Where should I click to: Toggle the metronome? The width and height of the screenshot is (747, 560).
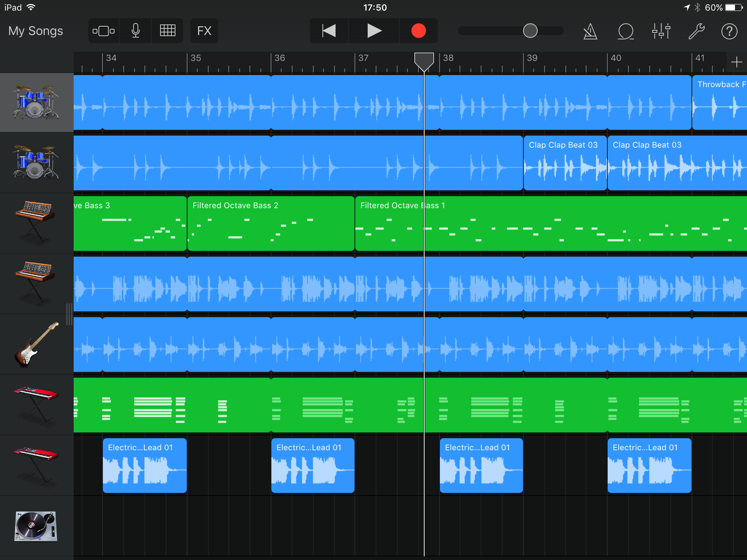pyautogui.click(x=590, y=31)
